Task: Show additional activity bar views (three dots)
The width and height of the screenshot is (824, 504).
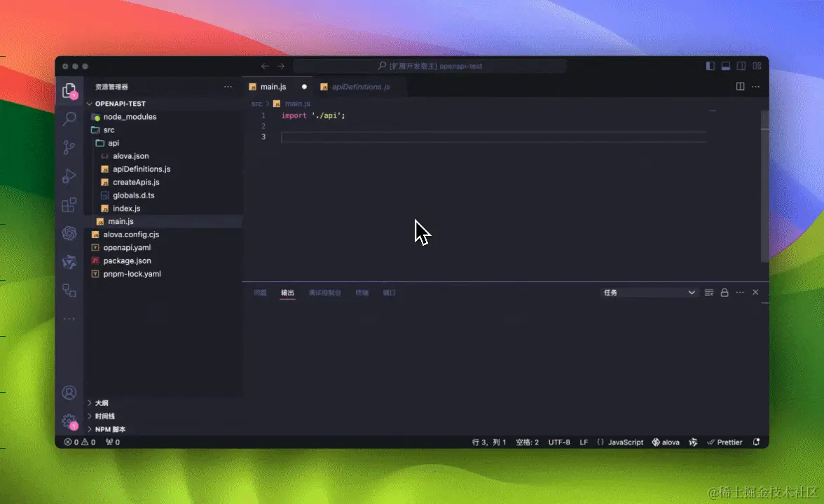Action: click(x=69, y=318)
